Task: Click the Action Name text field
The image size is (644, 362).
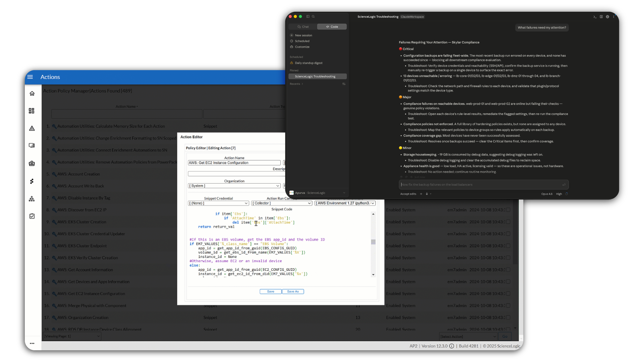Action: [x=234, y=163]
